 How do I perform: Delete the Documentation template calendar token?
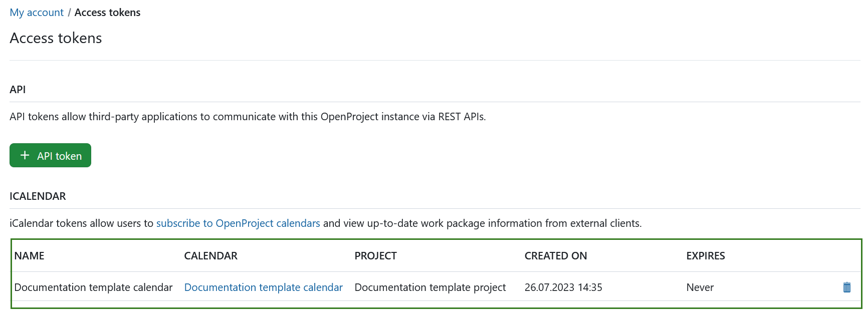(x=846, y=287)
